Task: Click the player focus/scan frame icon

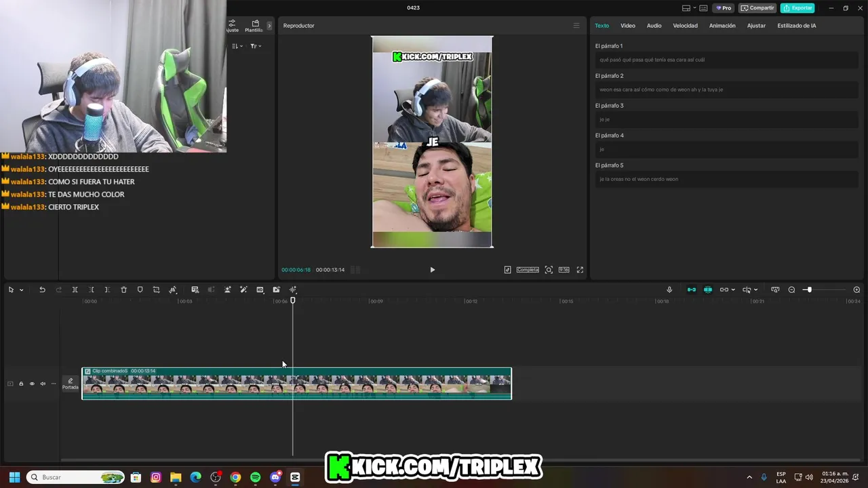Action: pyautogui.click(x=549, y=270)
